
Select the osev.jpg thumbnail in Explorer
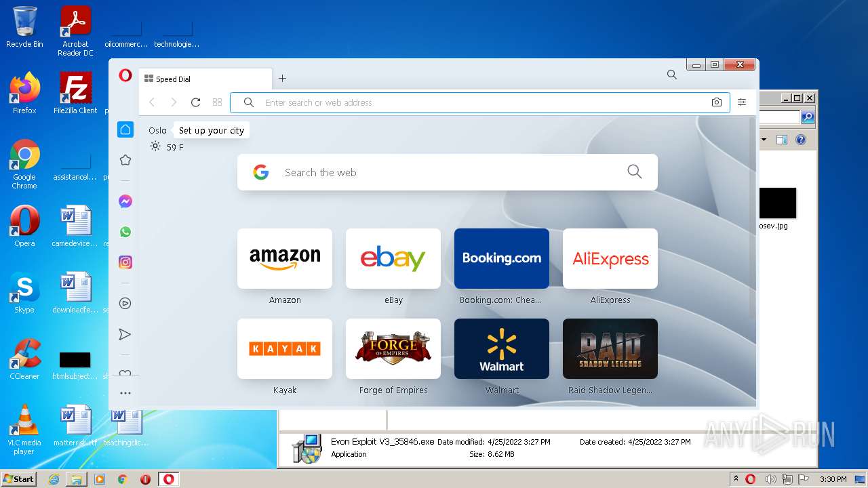click(x=777, y=203)
